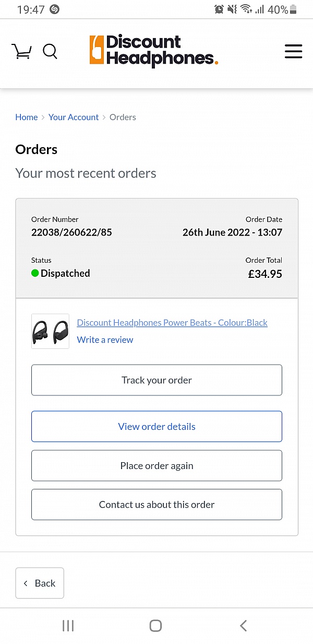The height and width of the screenshot is (644, 313).
Task: Tap the Power Beats earphones thumbnail
Action: click(50, 331)
